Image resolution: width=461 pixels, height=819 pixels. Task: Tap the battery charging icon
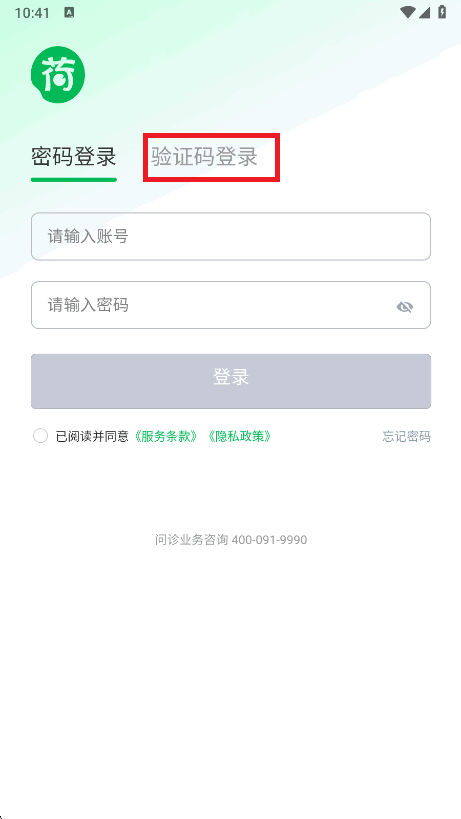click(x=442, y=13)
